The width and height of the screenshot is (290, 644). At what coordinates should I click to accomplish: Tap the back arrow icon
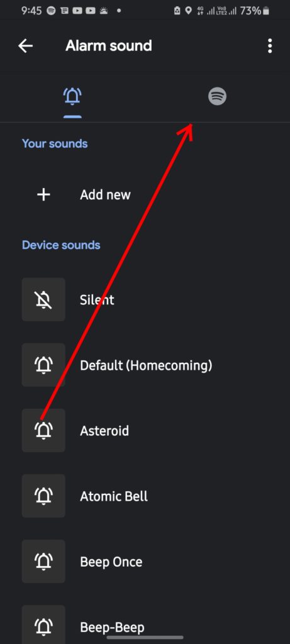click(x=25, y=46)
